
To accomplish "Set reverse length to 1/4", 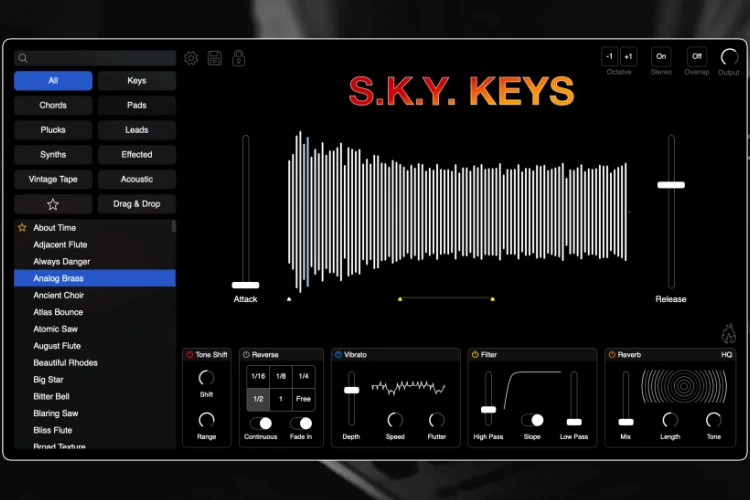I will pos(304,377).
